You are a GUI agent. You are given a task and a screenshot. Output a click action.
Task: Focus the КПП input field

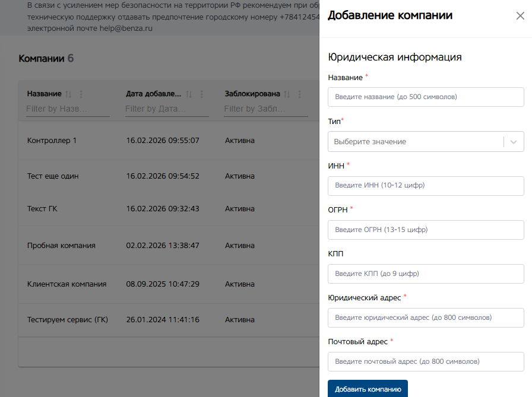[426, 274]
